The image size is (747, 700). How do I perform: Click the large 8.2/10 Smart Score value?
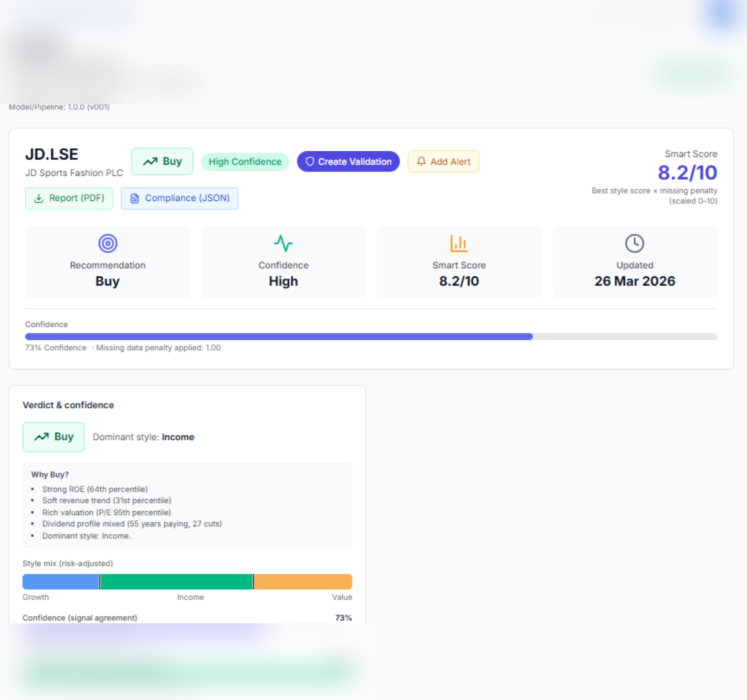(x=687, y=173)
